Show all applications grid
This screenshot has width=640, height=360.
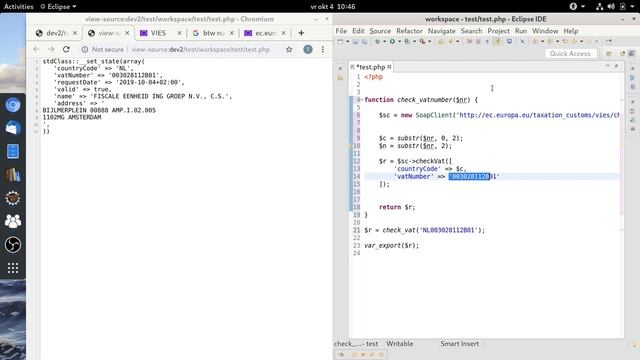click(13, 268)
